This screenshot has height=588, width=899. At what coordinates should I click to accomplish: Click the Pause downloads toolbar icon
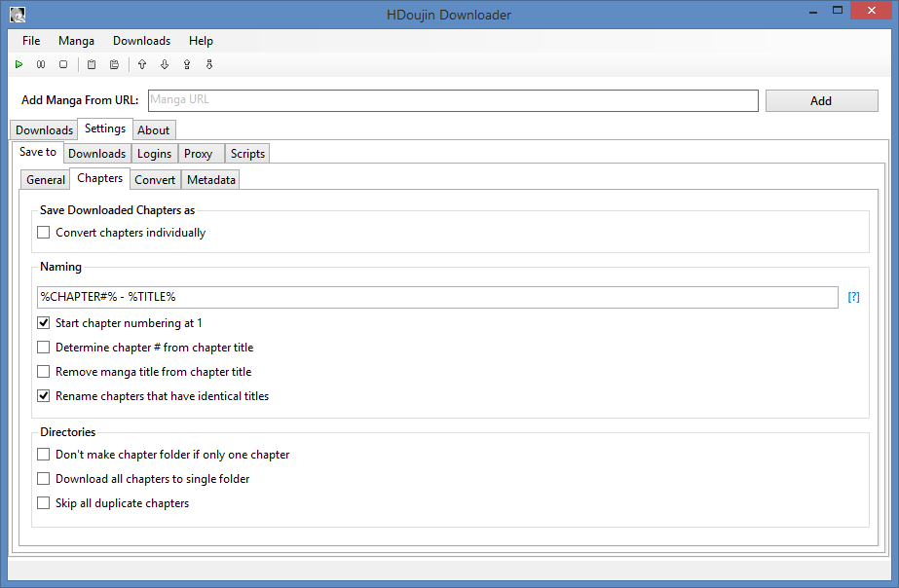tap(41, 64)
